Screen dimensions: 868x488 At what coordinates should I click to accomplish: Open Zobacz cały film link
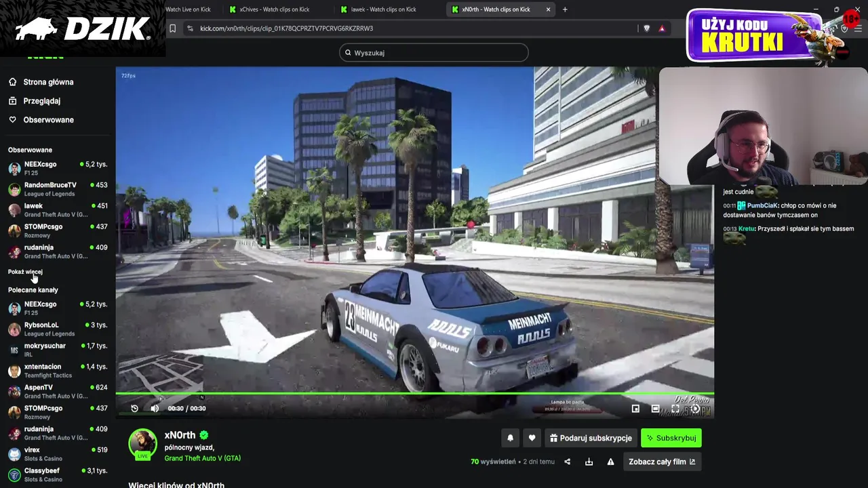(661, 462)
